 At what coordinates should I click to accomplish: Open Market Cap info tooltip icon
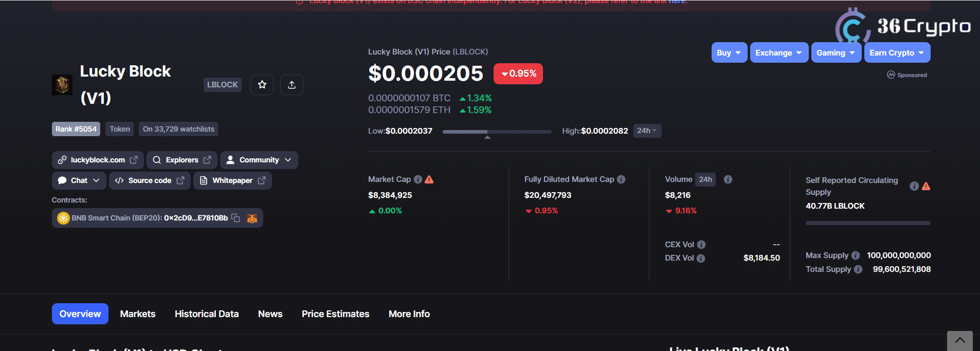coord(418,179)
